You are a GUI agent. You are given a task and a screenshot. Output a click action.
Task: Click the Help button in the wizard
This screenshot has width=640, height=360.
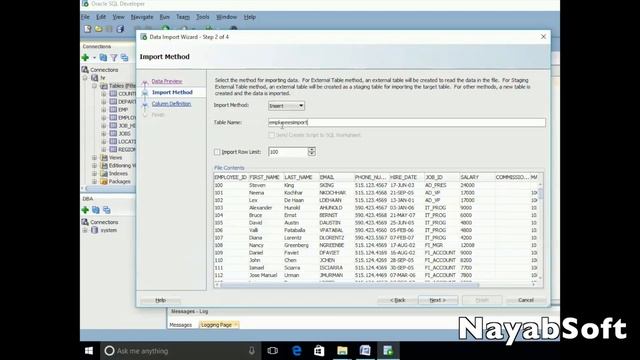[x=160, y=300]
